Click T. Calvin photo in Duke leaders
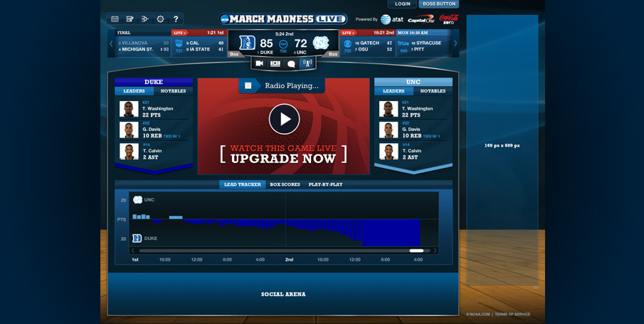This screenshot has height=324, width=644. [129, 151]
